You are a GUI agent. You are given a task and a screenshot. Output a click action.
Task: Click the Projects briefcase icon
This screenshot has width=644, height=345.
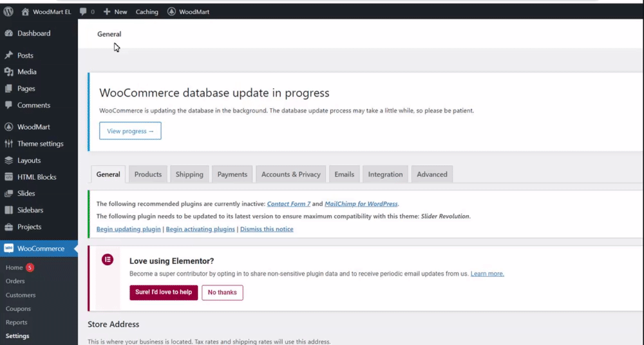pos(8,227)
